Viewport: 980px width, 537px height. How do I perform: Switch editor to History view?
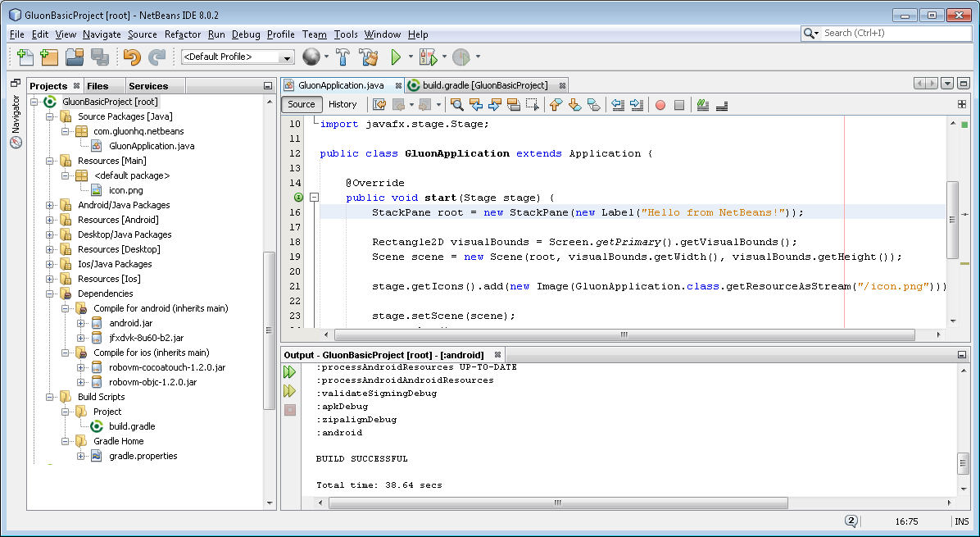[343, 104]
